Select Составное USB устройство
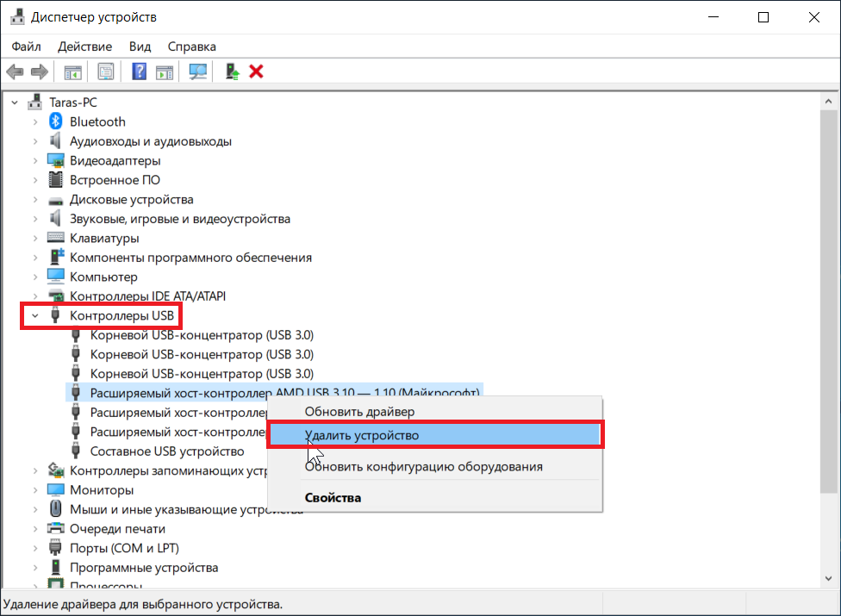841x616 pixels. (x=167, y=451)
